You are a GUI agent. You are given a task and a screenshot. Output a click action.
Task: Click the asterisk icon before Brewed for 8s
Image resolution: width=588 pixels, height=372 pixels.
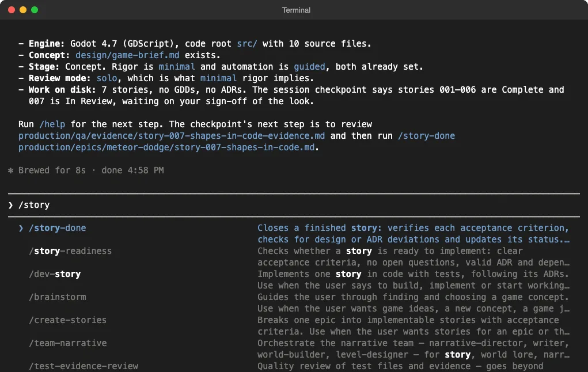[x=10, y=170]
